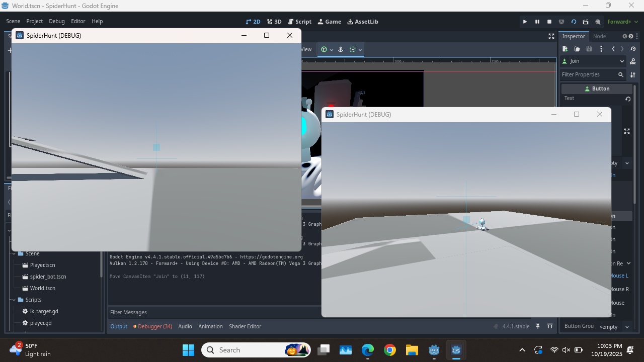Collapse the Scripts folder
Screen dimensions: 644x362
coord(14,300)
